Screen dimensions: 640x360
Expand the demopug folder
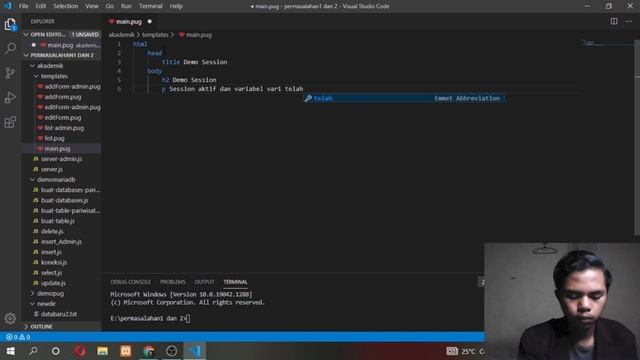pyautogui.click(x=50, y=293)
